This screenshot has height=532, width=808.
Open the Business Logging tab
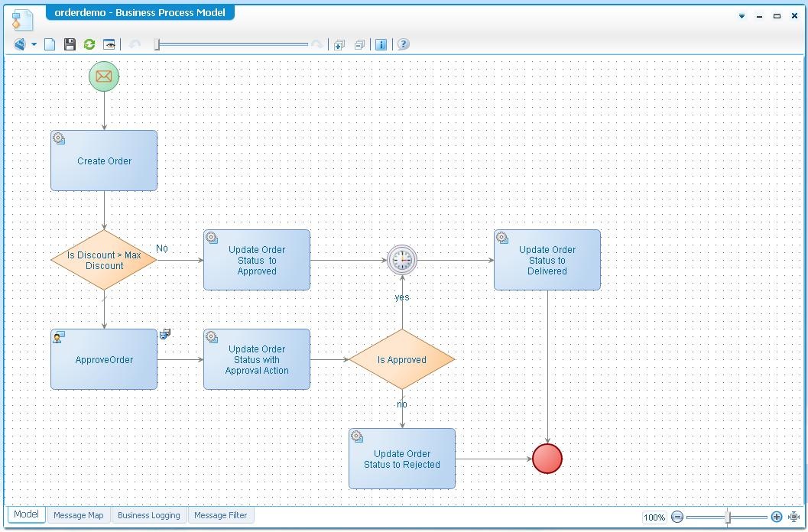click(x=148, y=515)
